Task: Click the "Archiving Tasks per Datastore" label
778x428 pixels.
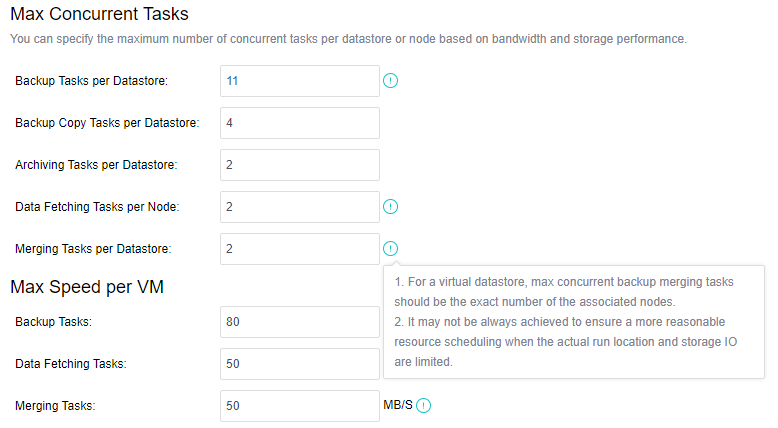Action: pos(97,165)
